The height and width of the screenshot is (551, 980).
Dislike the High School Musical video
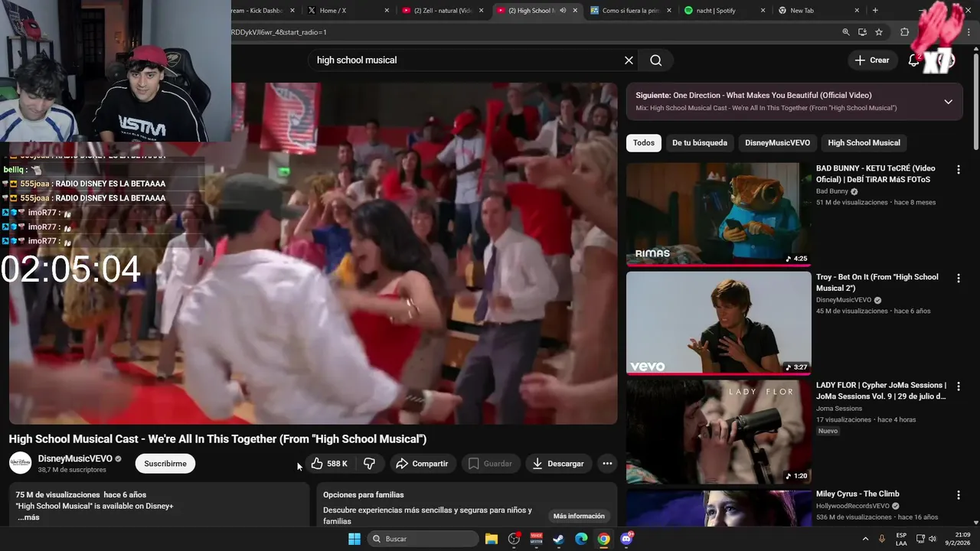(369, 464)
